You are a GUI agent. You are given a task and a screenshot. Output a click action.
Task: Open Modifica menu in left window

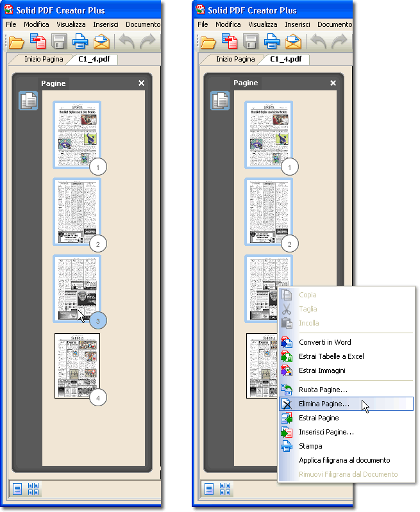click(x=37, y=24)
